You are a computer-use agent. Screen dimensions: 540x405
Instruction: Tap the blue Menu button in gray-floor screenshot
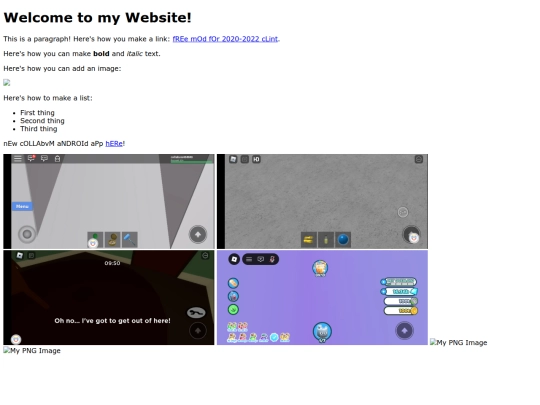point(22,206)
